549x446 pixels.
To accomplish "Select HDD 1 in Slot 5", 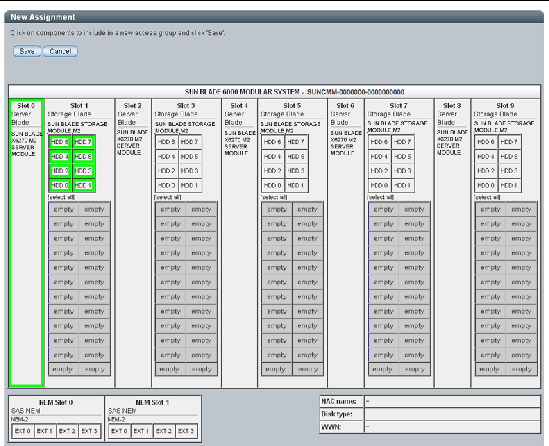I will [x=296, y=185].
